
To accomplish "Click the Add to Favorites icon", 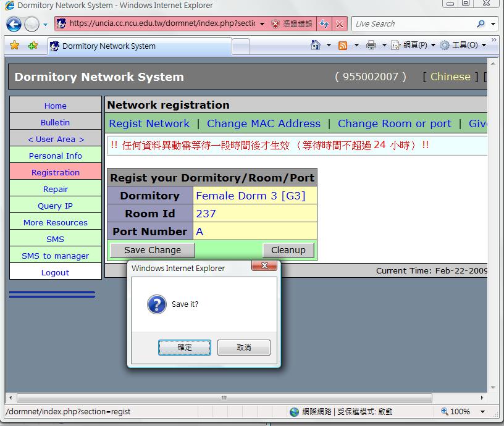I will [33, 45].
